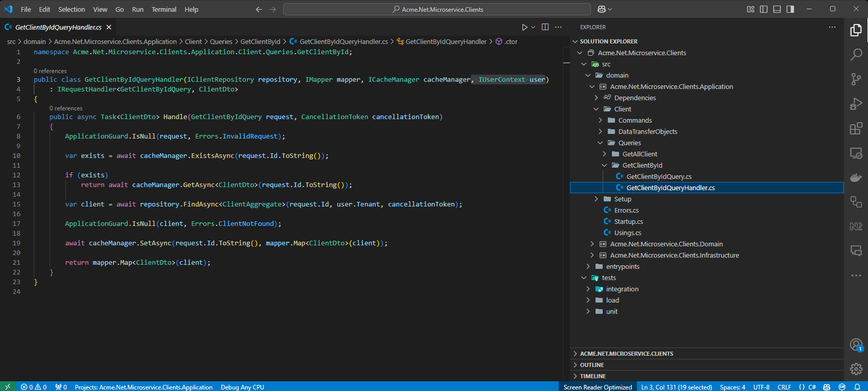
Task: Click the Queries breadcrumb segment
Action: tap(221, 41)
